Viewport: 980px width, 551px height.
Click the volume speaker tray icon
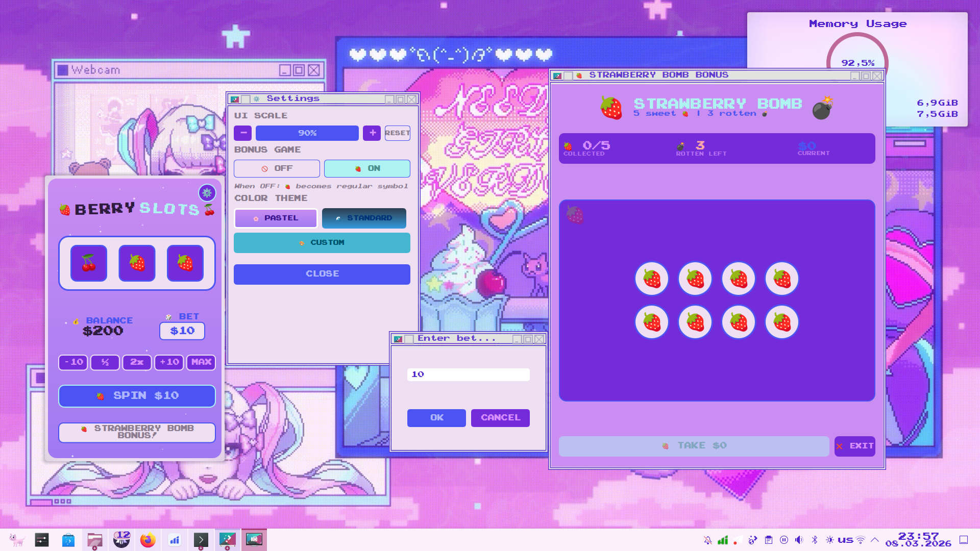tap(799, 540)
